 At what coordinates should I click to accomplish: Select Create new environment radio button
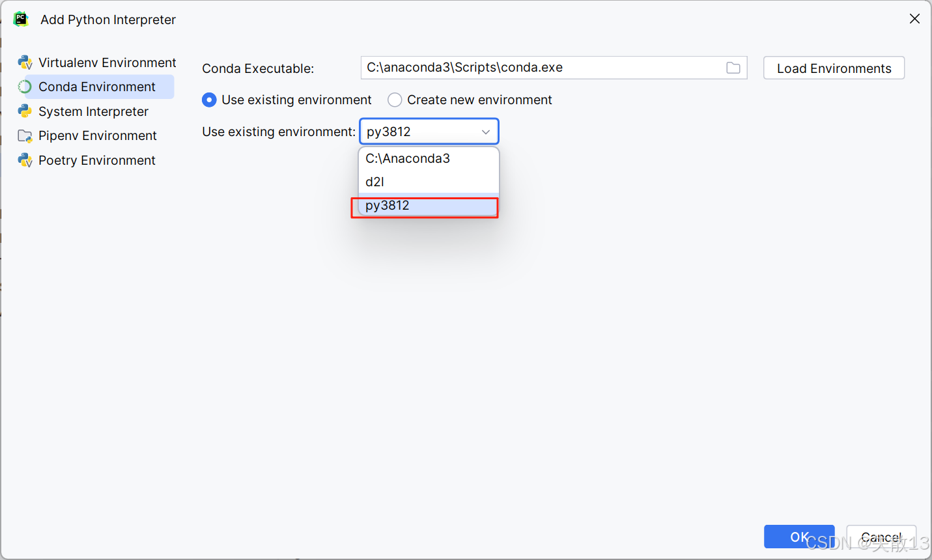pos(395,100)
